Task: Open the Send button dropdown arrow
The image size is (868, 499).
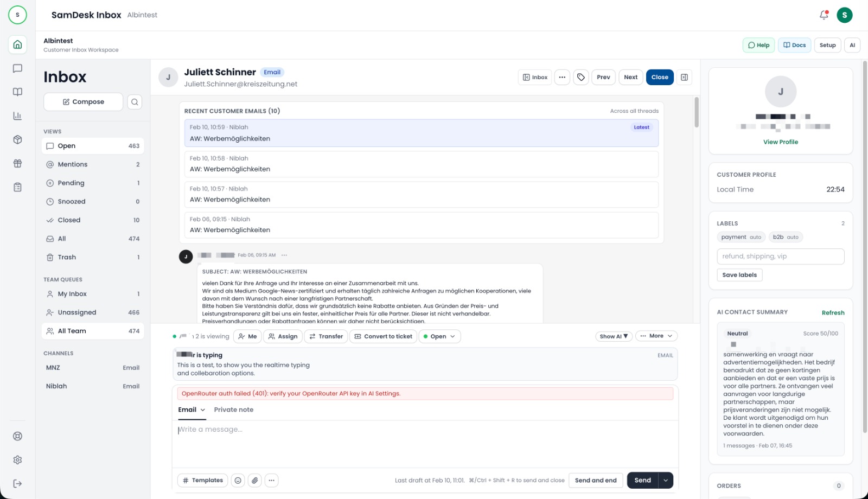Action: tap(665, 480)
